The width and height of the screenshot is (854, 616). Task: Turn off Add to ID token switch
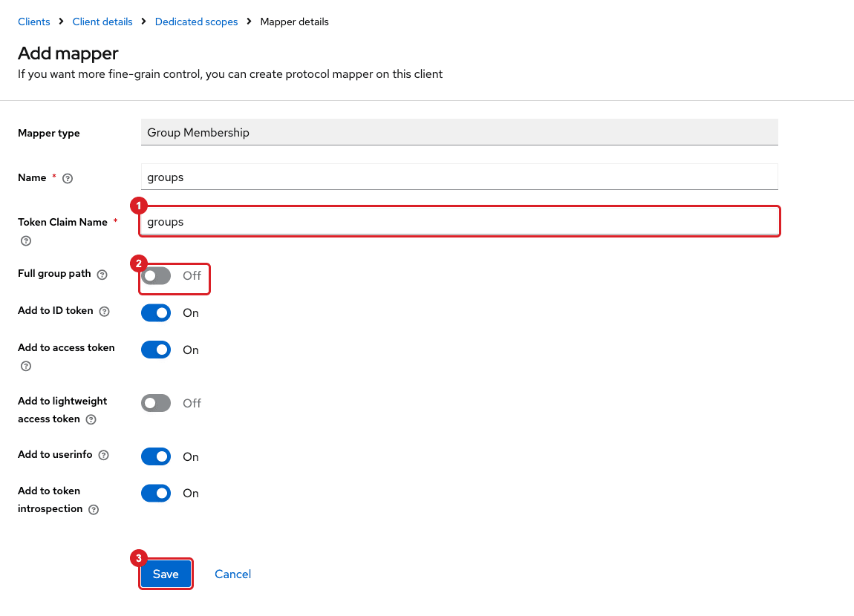pos(156,313)
